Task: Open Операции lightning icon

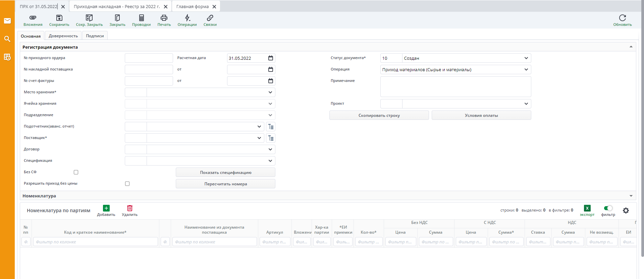Action: point(187,18)
